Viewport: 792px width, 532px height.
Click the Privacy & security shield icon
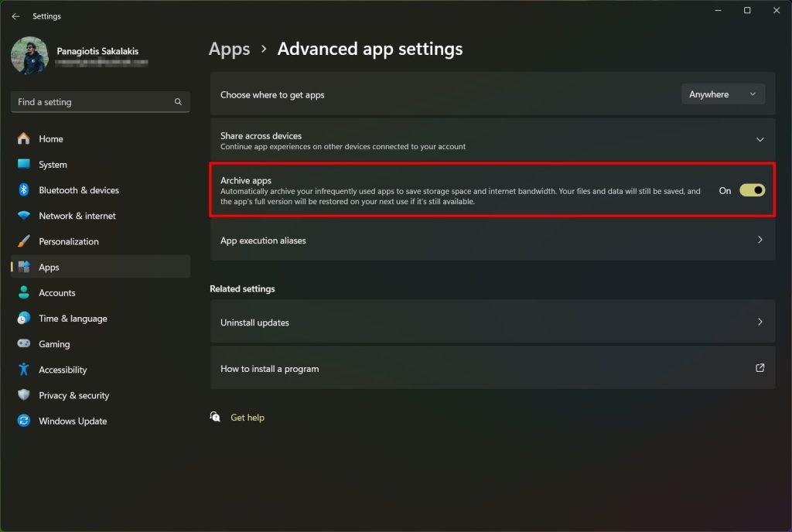point(24,394)
